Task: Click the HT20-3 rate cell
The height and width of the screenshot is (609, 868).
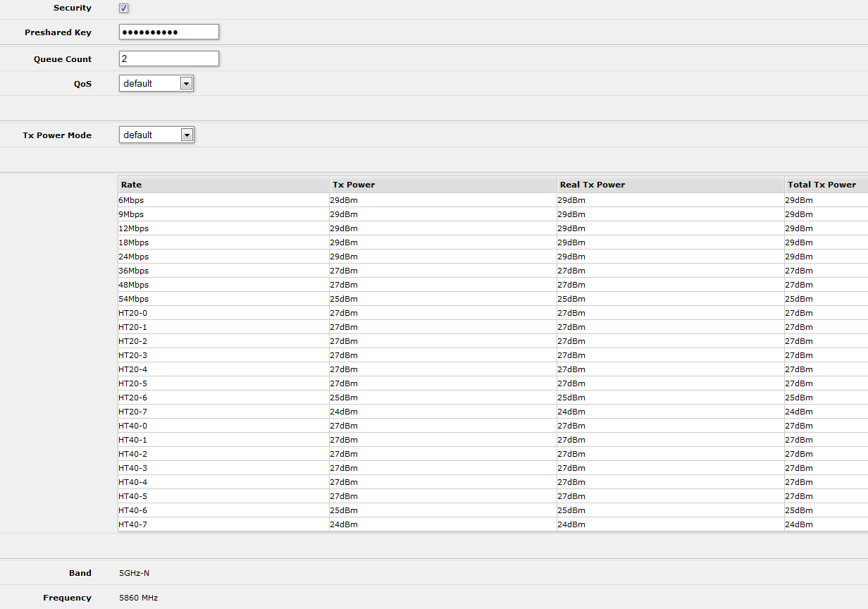Action: point(223,355)
